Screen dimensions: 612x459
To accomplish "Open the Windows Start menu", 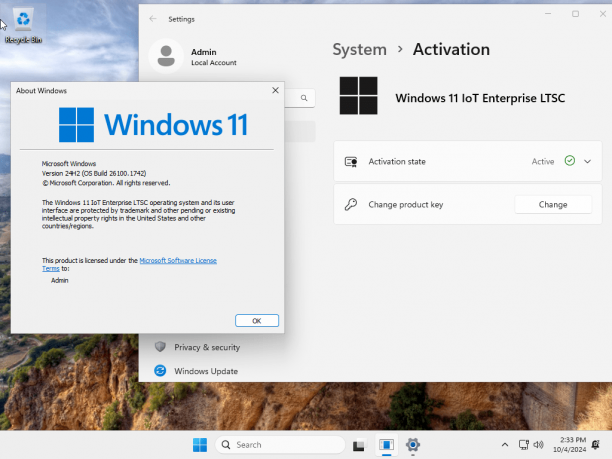I will (x=200, y=445).
